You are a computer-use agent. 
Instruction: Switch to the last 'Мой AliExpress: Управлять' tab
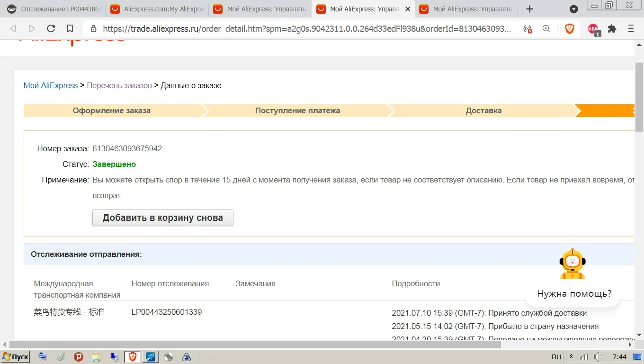click(x=466, y=9)
